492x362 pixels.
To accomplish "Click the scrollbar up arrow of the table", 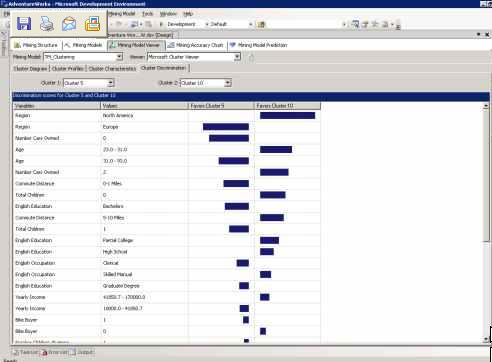I will (486, 106).
